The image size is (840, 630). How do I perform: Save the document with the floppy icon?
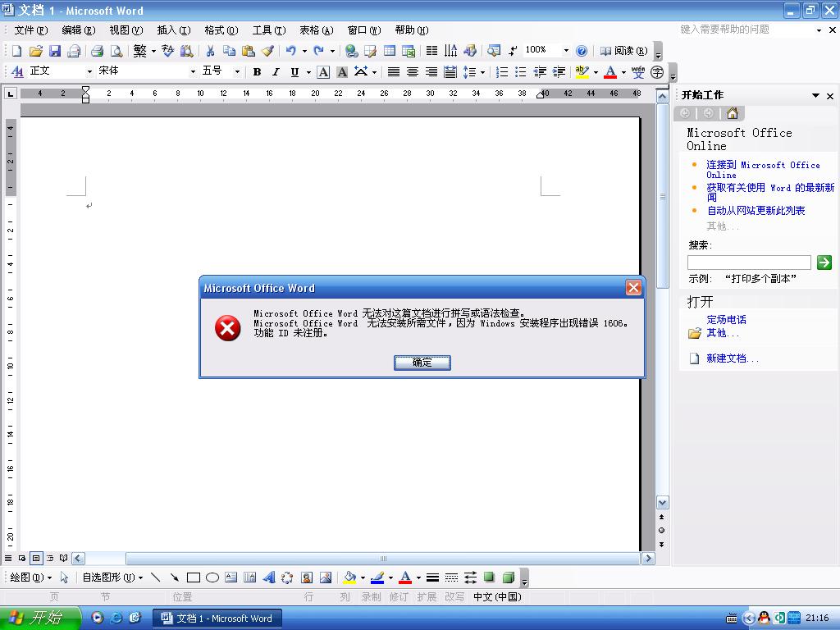click(55, 51)
